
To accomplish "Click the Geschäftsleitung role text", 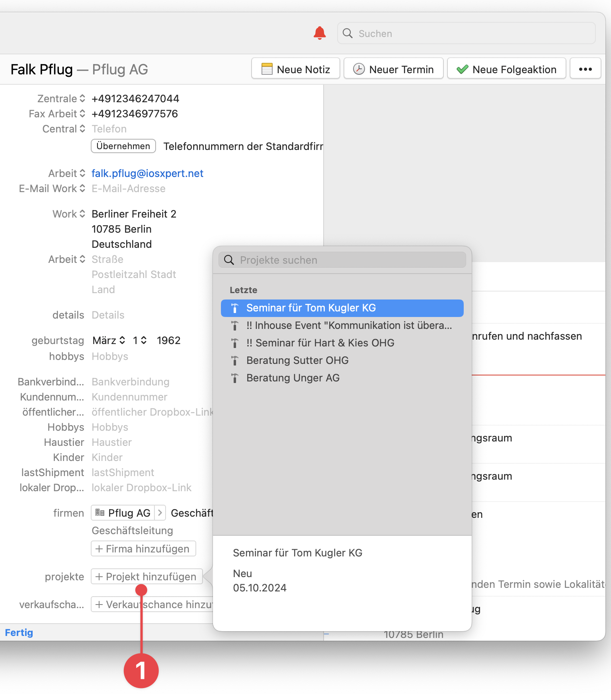I will click(133, 531).
